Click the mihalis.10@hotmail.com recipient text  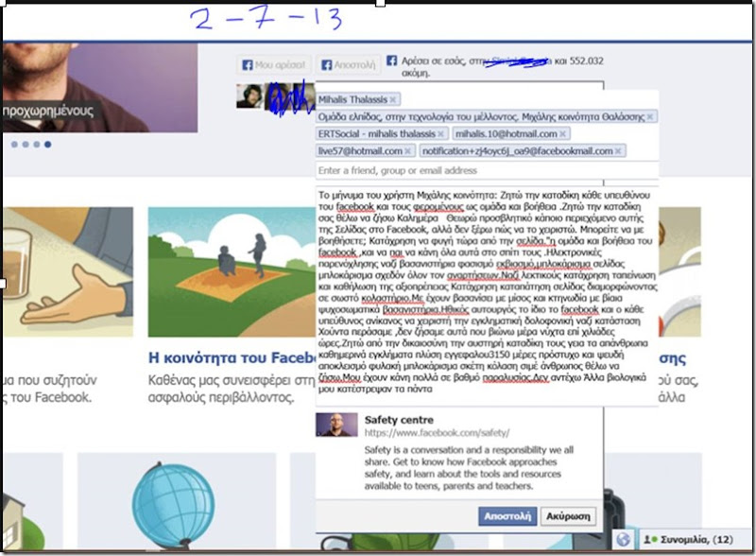pos(507,133)
